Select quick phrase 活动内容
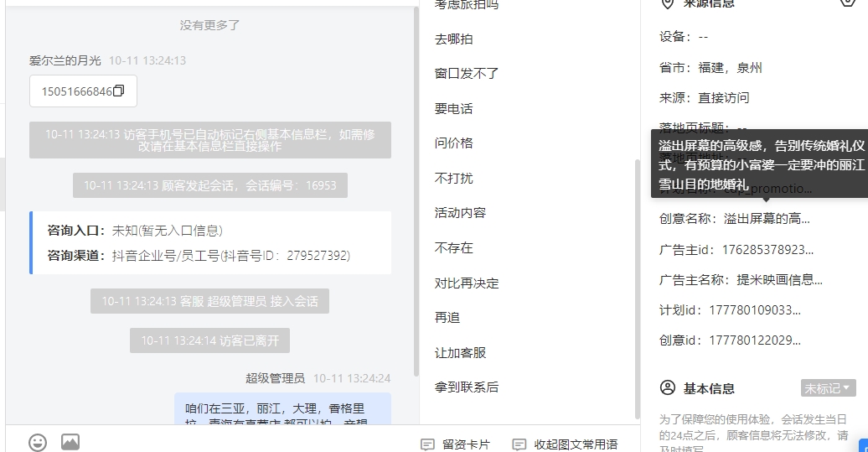The width and height of the screenshot is (868, 452). [x=460, y=213]
